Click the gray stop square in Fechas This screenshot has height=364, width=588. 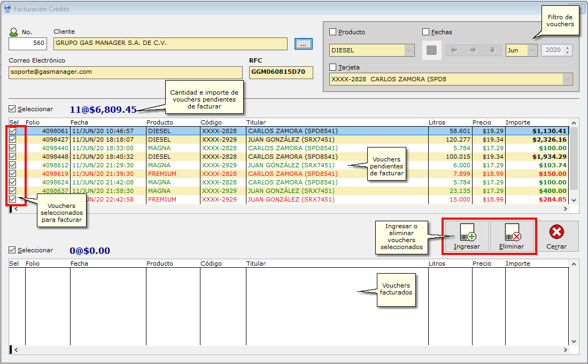click(x=432, y=50)
